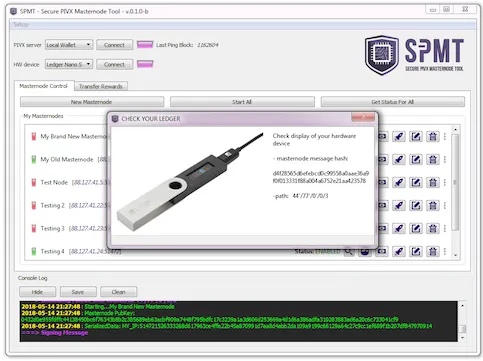Click masternode list scroll up arrow
Image resolution: width=483 pixels, height=361 pixels.
(x=456, y=129)
